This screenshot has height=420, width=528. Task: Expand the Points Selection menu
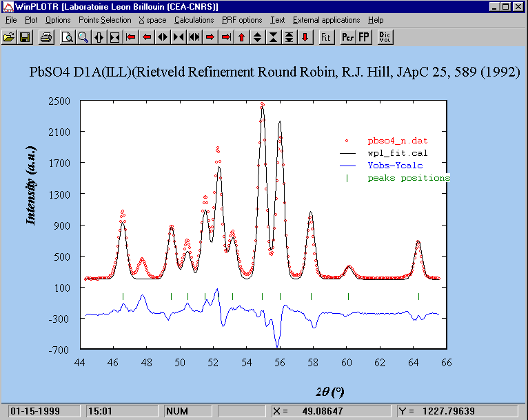pyautogui.click(x=105, y=20)
